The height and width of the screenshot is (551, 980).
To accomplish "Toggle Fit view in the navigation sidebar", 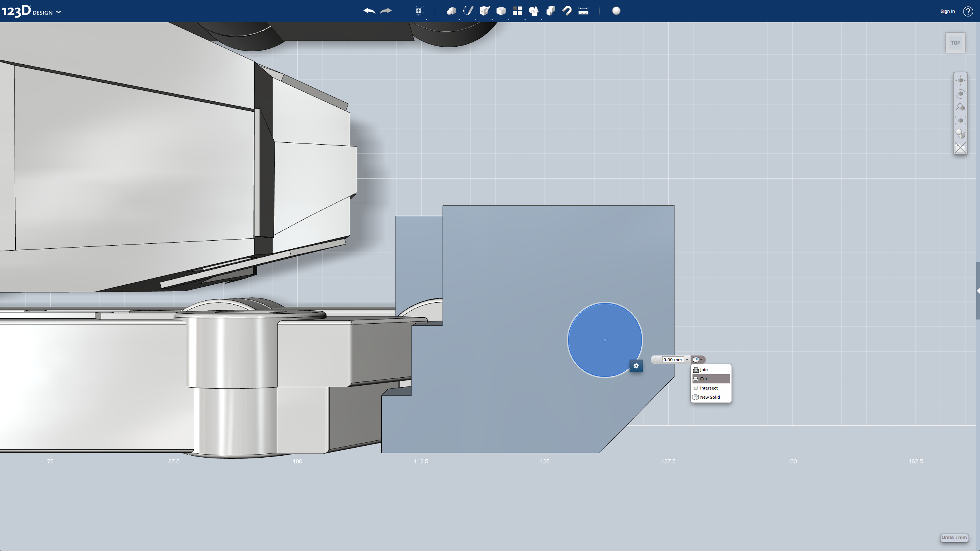I will 961,120.
